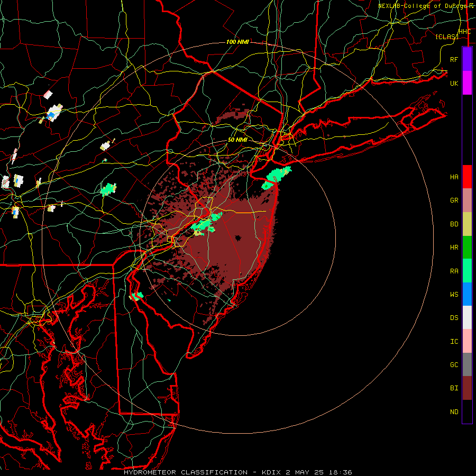Click the HYDROMETEOR CLASSIFICATION title
Screen dimensions: 476x476
186,472
